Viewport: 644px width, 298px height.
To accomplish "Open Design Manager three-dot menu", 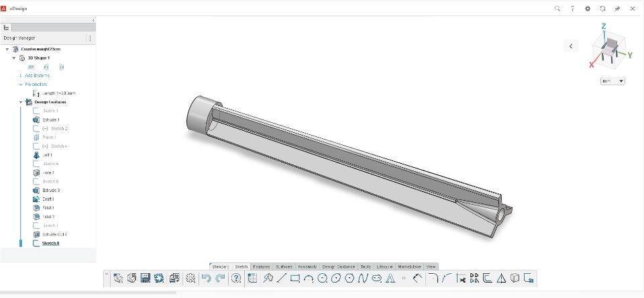I will 91,38.
